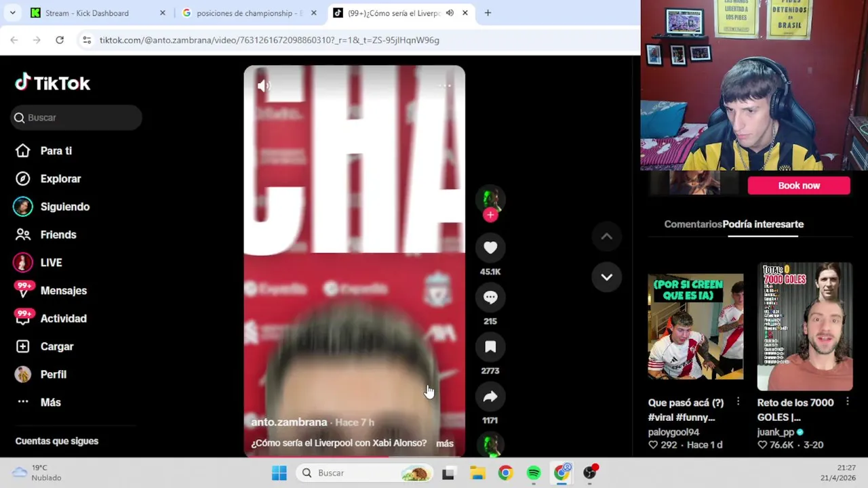Screen dimensions: 868x488
Task: Like the video with the heart icon
Action: (490, 248)
